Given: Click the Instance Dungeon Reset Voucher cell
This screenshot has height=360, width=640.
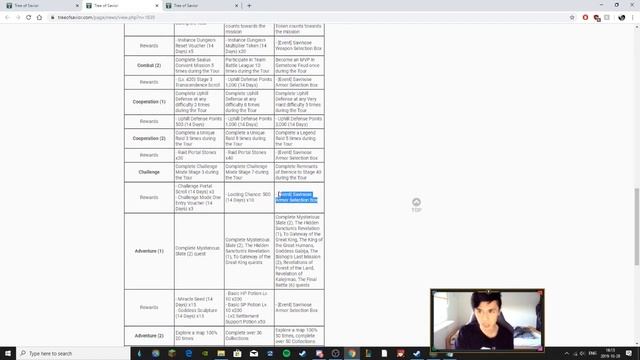Looking at the screenshot, I should [x=199, y=46].
